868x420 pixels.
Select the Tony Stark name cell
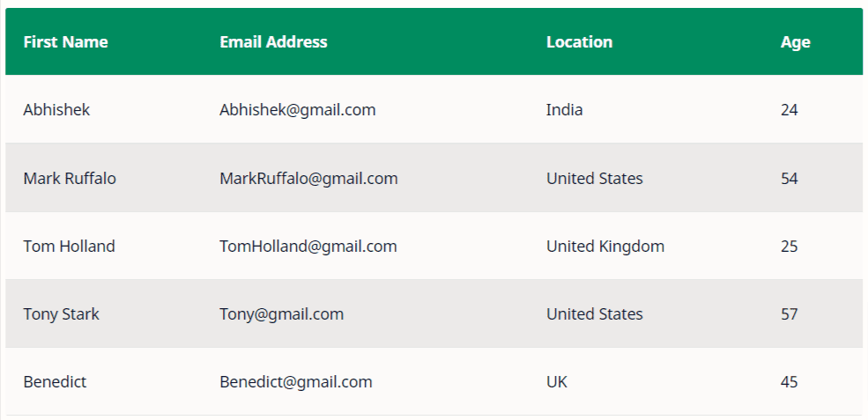click(x=62, y=313)
